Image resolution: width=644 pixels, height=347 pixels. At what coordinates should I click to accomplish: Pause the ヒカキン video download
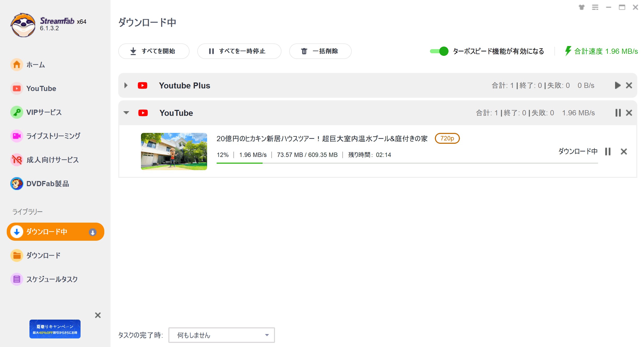pyautogui.click(x=608, y=152)
